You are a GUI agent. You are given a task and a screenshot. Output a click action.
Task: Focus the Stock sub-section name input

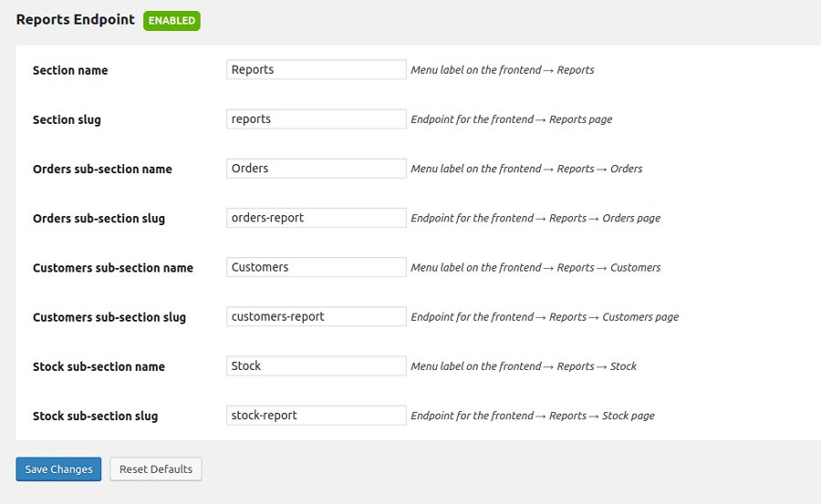pos(316,366)
